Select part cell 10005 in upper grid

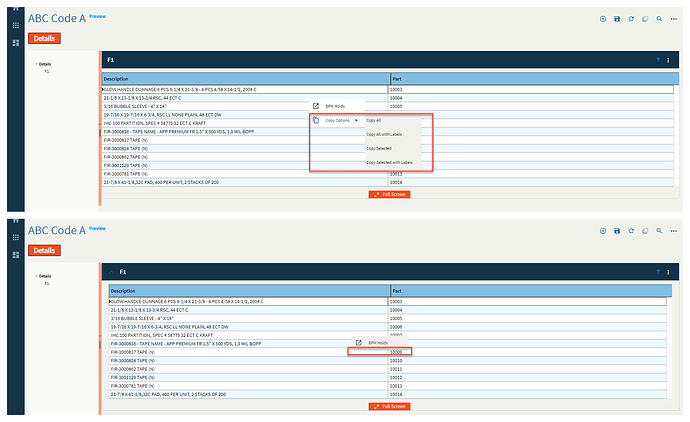click(x=531, y=106)
